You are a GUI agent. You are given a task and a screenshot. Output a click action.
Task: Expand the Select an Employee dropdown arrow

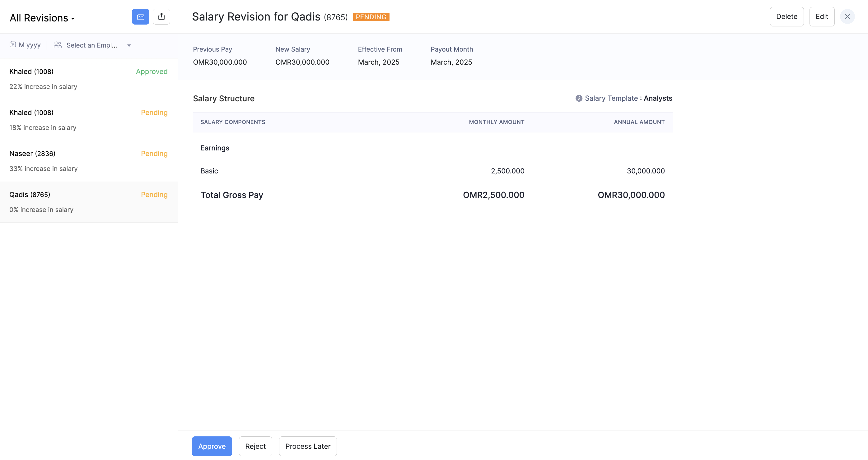[129, 45]
